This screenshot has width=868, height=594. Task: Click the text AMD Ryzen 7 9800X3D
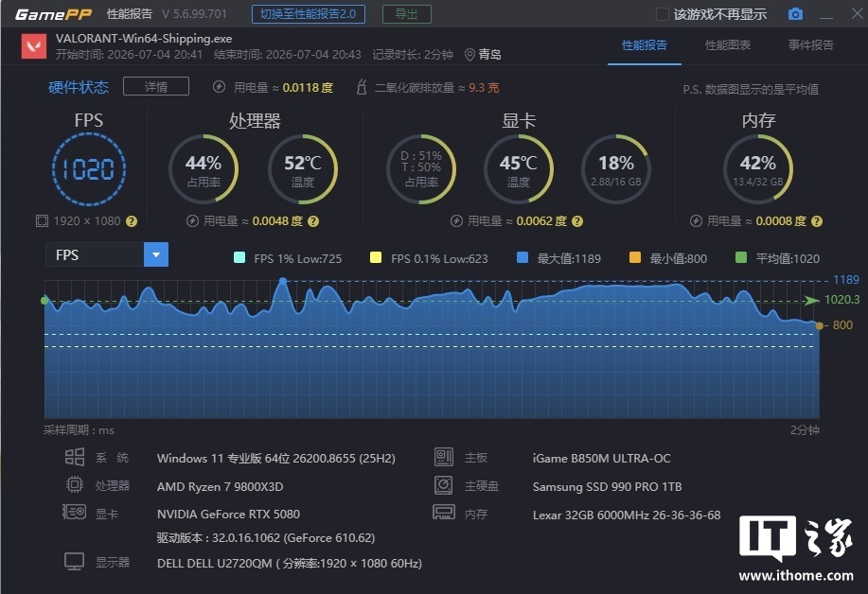click(x=220, y=487)
